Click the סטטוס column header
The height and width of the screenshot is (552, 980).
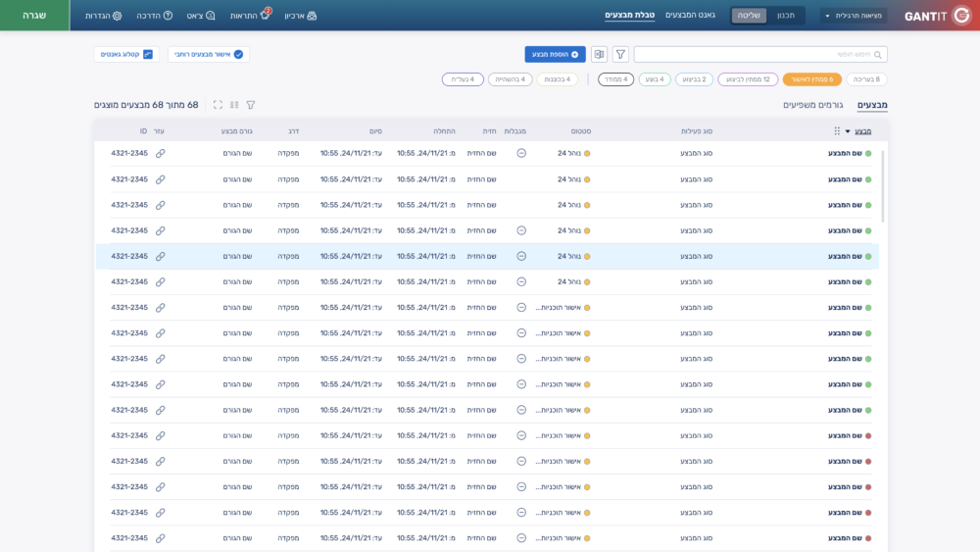coord(580,131)
